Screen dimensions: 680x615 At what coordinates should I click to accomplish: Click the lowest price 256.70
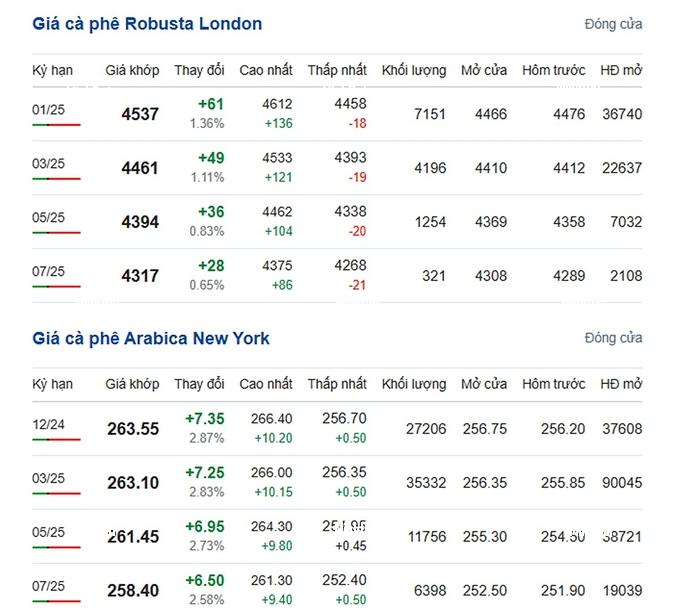344,418
